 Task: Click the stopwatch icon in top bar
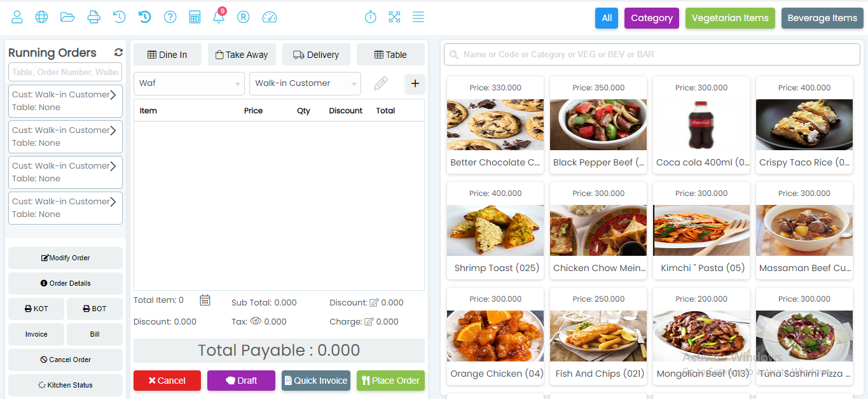click(x=371, y=17)
